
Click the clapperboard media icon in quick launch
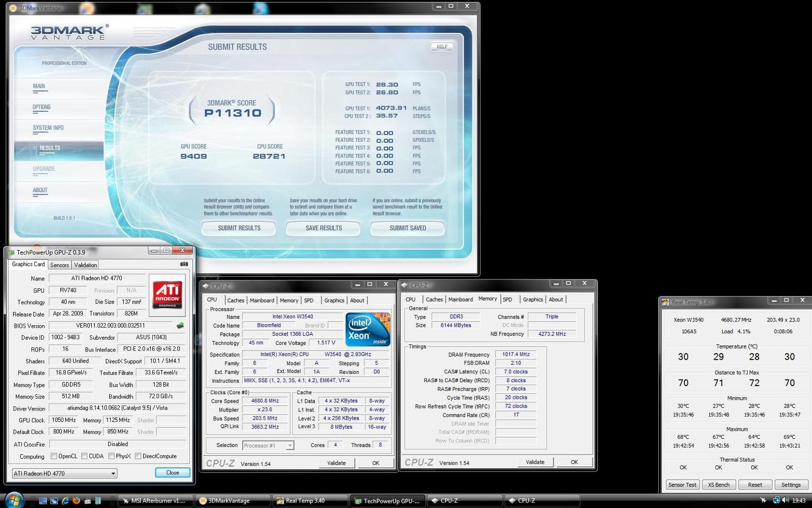(87, 501)
